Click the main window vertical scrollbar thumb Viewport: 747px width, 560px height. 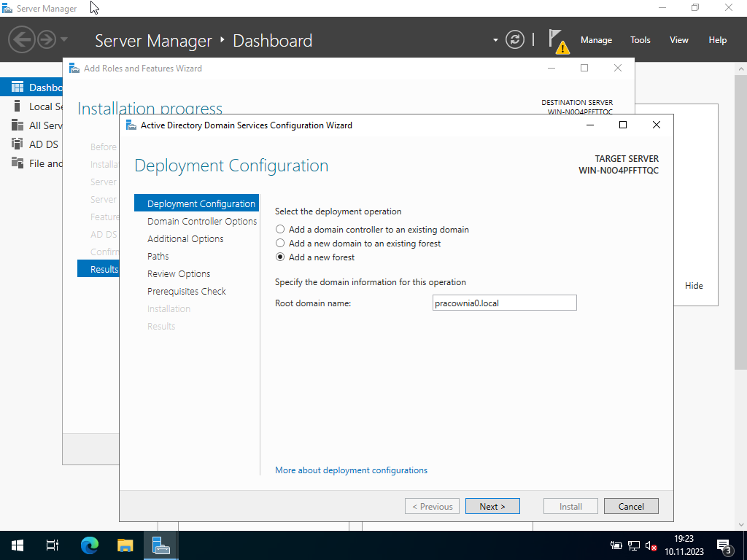[x=740, y=222]
